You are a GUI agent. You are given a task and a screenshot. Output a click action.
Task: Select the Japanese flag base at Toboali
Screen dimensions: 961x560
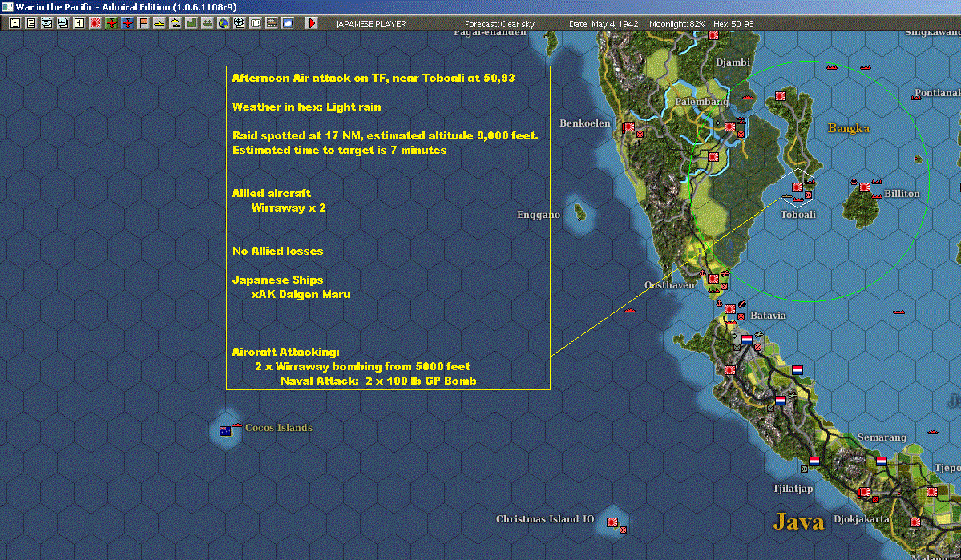coord(797,187)
